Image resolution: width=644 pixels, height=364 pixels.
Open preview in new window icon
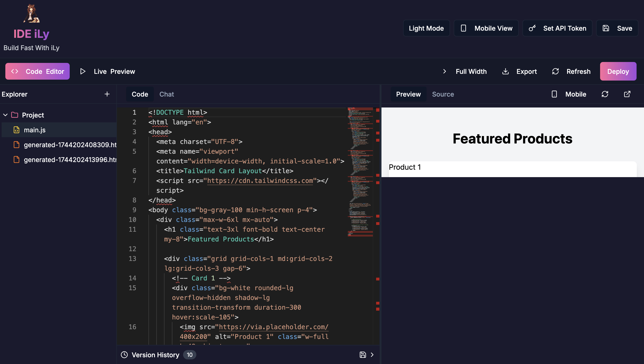627,94
